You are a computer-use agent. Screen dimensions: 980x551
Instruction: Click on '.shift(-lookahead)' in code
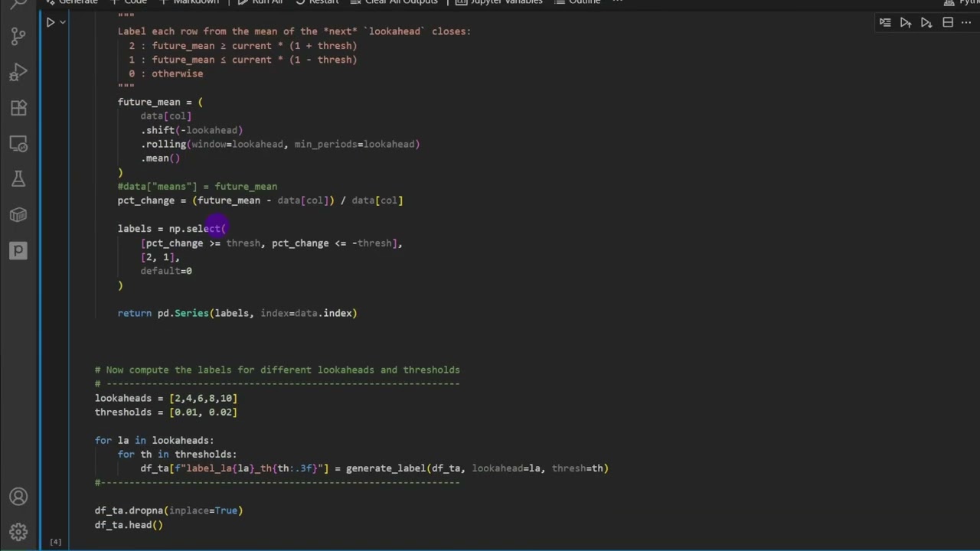tap(191, 130)
